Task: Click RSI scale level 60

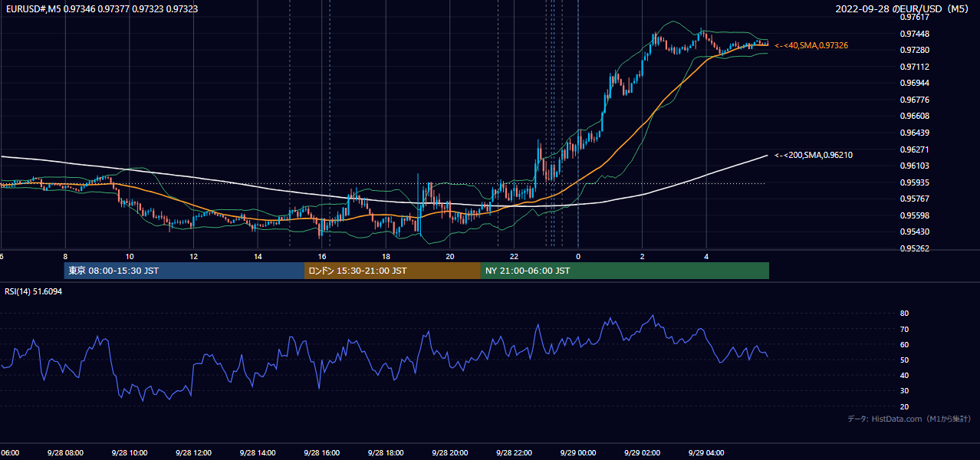Action: [x=904, y=344]
